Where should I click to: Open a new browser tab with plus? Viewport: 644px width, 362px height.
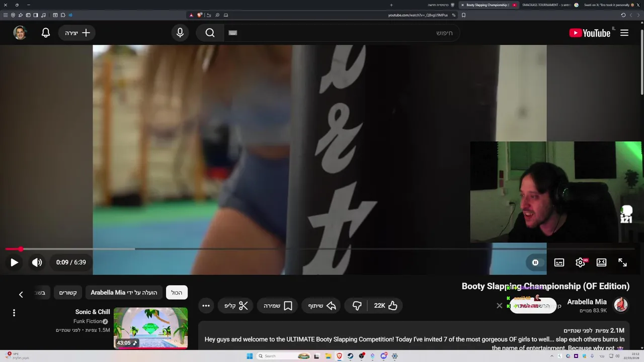tap(391, 5)
